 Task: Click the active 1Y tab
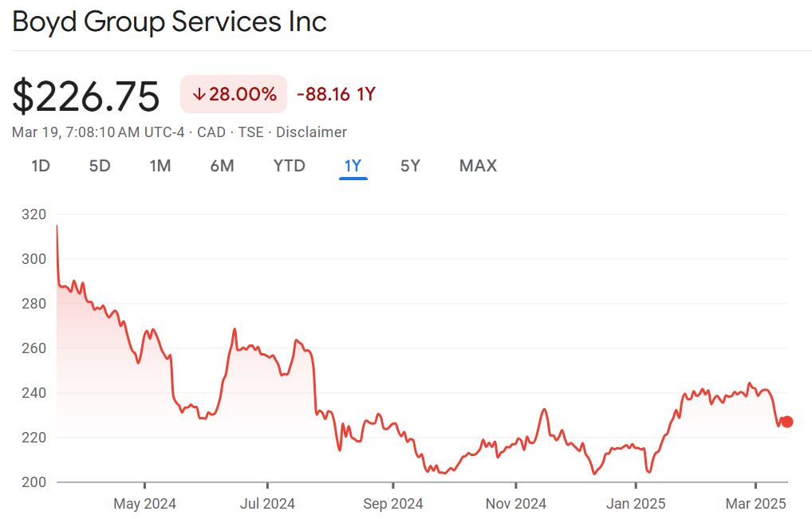tap(353, 166)
